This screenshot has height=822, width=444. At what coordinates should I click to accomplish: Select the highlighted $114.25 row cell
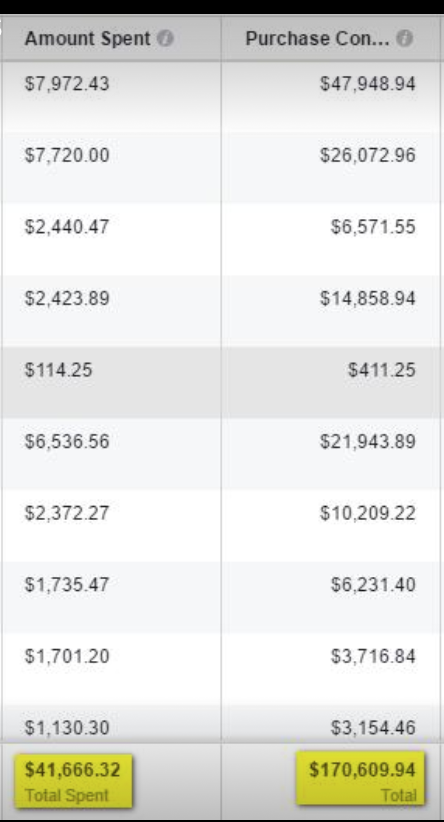(x=111, y=382)
